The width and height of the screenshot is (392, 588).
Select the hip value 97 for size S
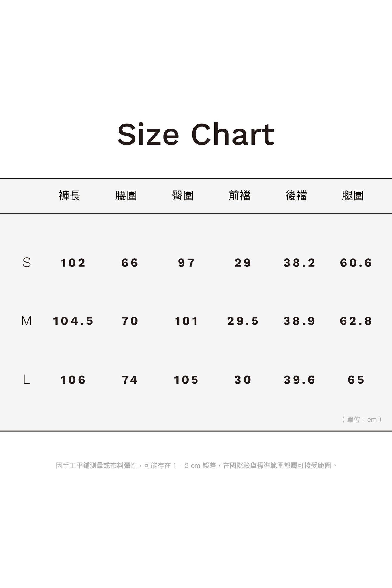point(186,263)
